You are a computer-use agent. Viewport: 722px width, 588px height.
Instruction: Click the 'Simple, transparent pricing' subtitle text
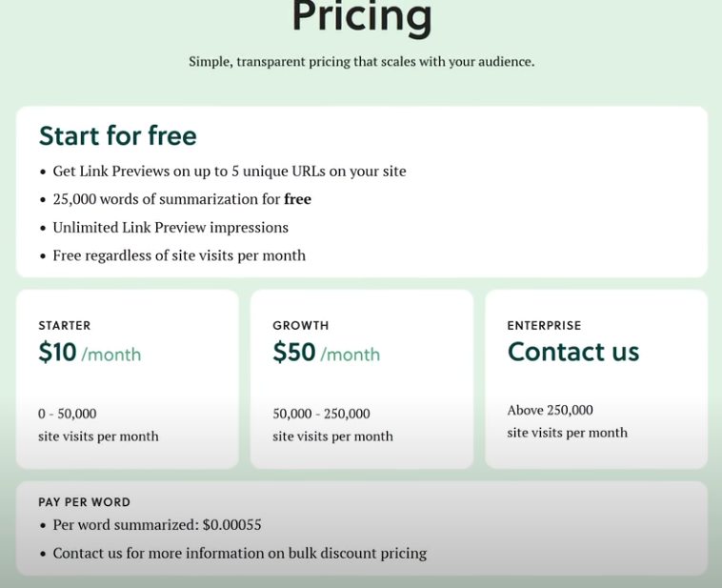(x=361, y=62)
